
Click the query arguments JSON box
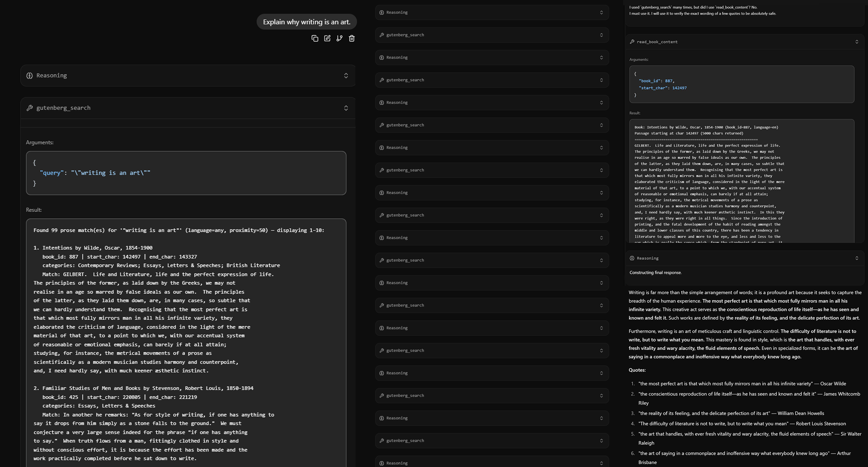pyautogui.click(x=186, y=173)
